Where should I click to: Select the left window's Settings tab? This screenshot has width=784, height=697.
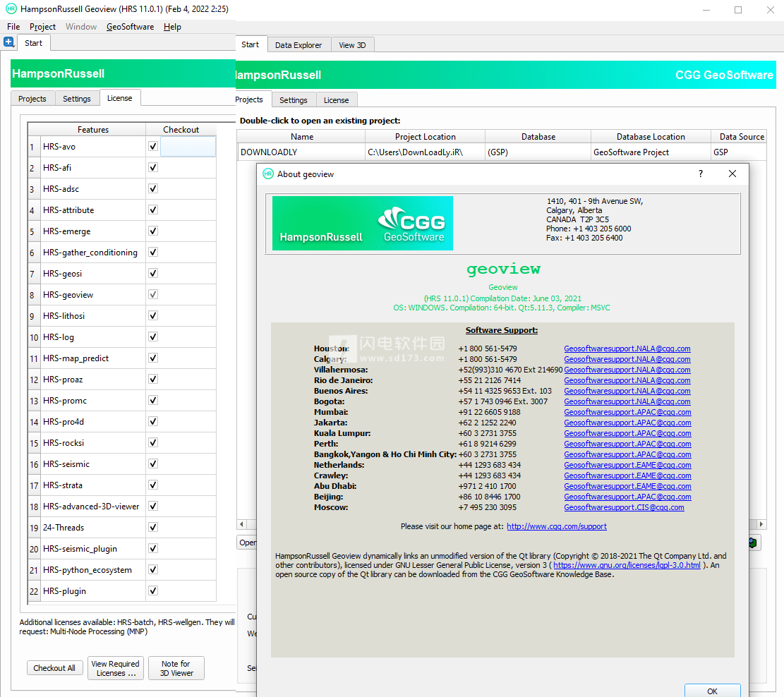coord(76,99)
